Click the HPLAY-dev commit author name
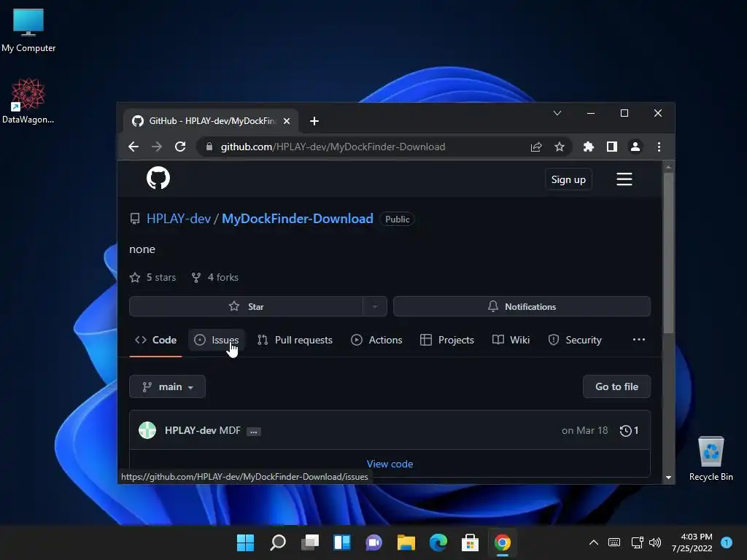747x560 pixels. click(190, 430)
